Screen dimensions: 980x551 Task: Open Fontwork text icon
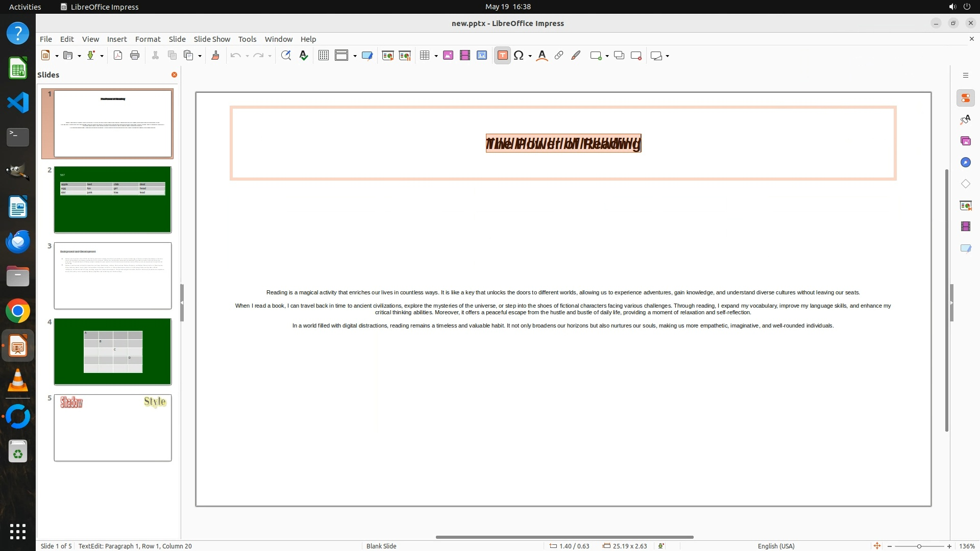(542, 56)
